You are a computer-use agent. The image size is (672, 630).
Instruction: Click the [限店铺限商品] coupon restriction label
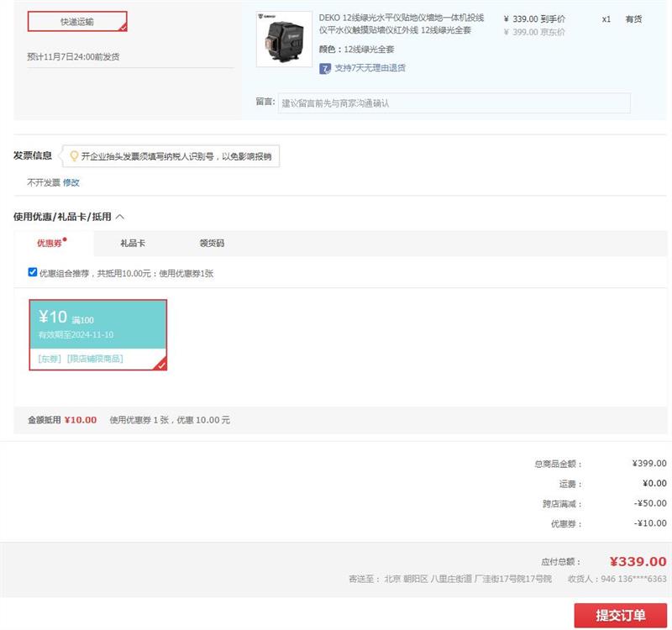(95, 359)
